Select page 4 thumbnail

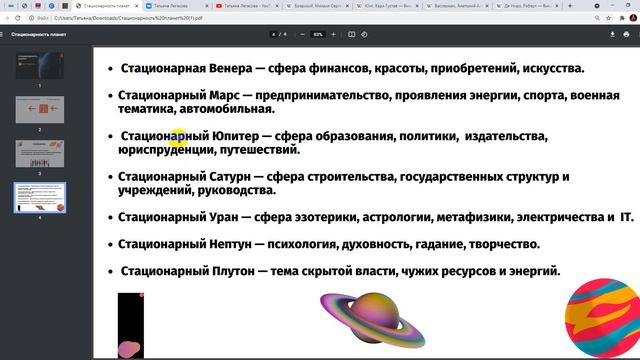click(40, 198)
